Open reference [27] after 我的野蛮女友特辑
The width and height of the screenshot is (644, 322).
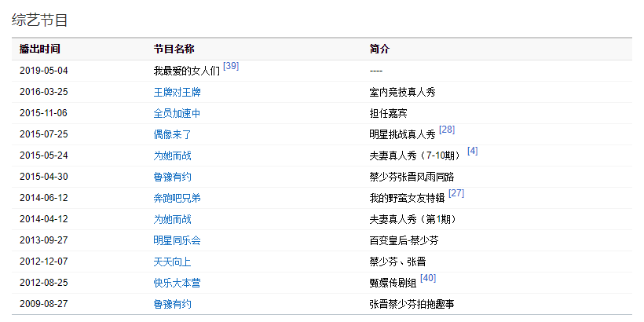point(456,193)
